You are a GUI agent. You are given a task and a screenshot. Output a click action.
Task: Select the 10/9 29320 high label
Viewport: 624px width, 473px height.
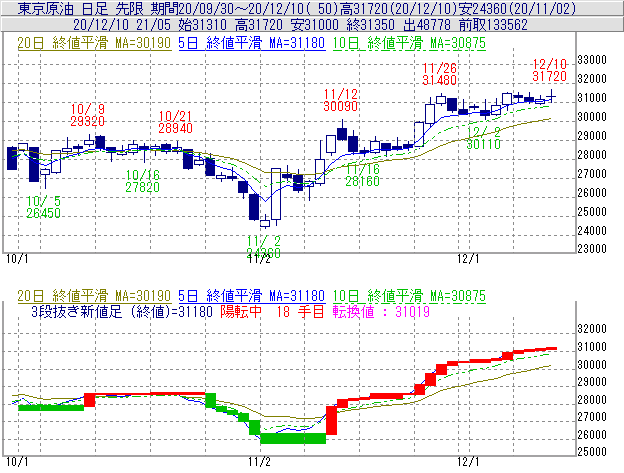tap(88, 115)
